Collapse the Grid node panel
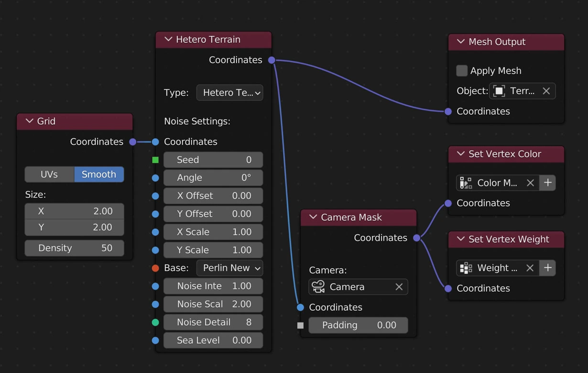The width and height of the screenshot is (588, 373). (x=30, y=121)
